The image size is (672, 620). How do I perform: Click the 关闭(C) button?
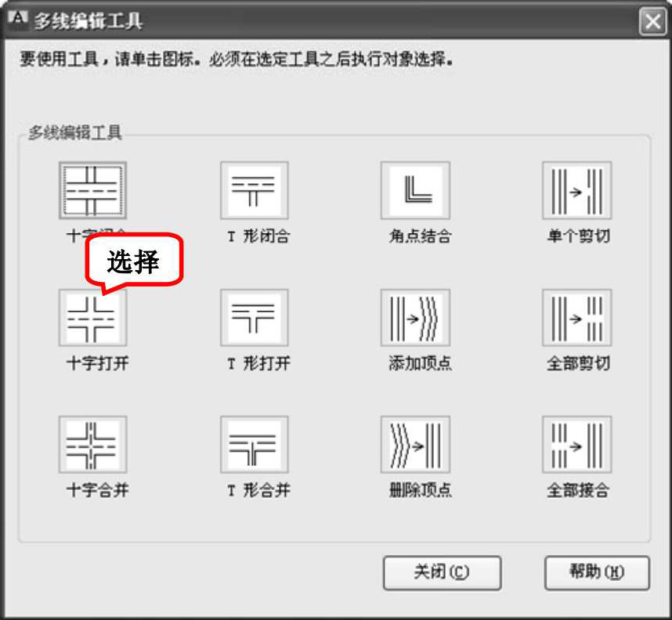tap(443, 573)
